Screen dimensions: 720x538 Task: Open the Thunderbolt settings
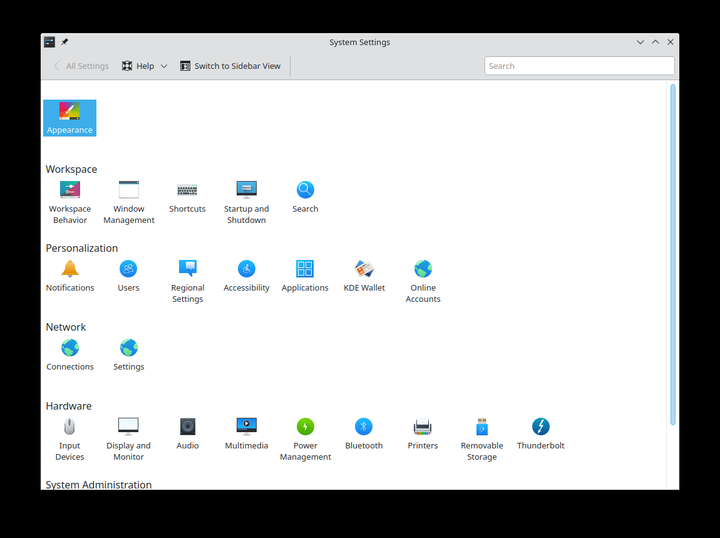coord(540,434)
